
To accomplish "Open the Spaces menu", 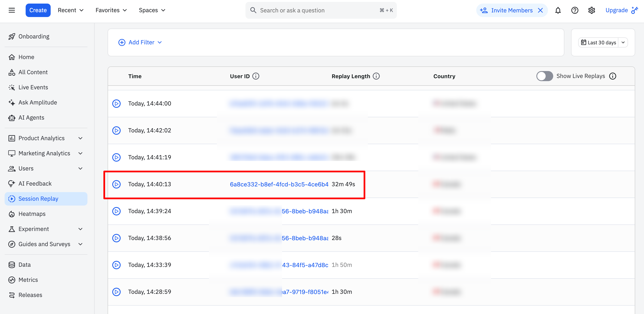I will tap(152, 10).
